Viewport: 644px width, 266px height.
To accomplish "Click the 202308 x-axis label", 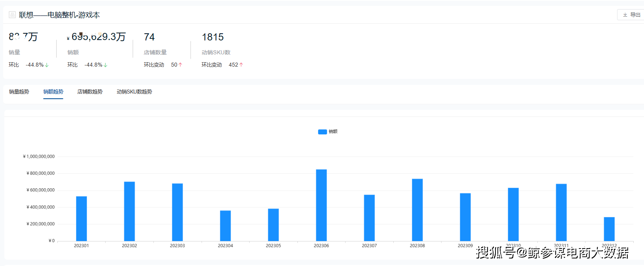I will [x=417, y=246].
